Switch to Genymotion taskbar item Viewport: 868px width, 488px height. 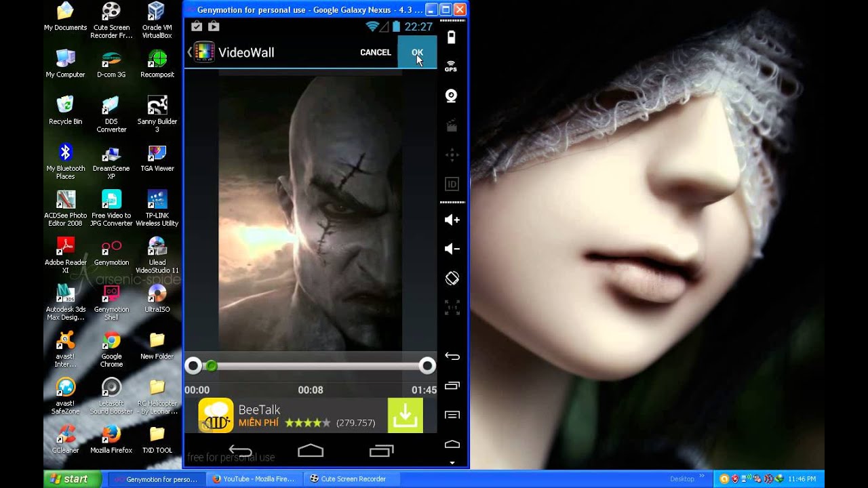[x=157, y=479]
